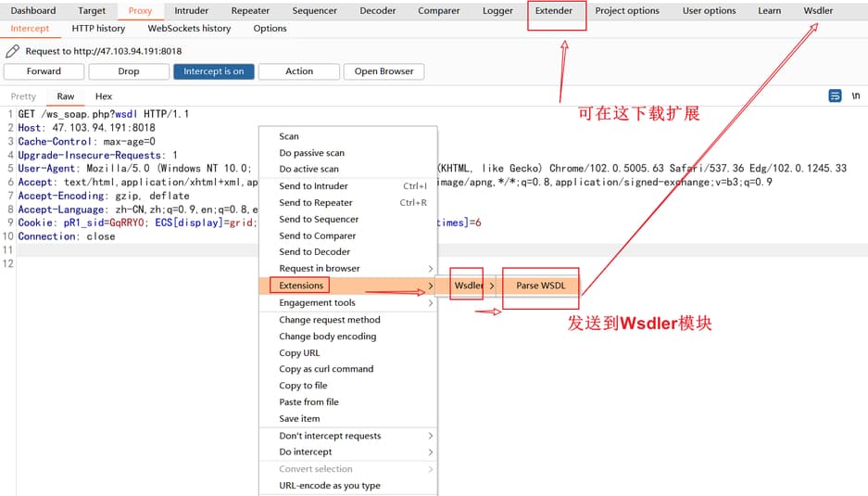Viewport: 868px width, 496px height.
Task: Choose Scan from the context menu
Action: [348, 136]
